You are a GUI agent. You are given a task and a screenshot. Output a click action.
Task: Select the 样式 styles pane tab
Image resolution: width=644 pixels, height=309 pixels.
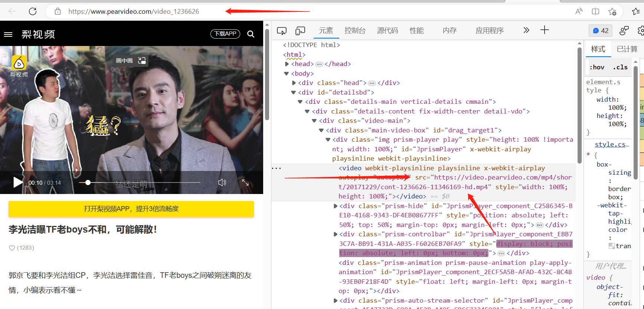(598, 49)
